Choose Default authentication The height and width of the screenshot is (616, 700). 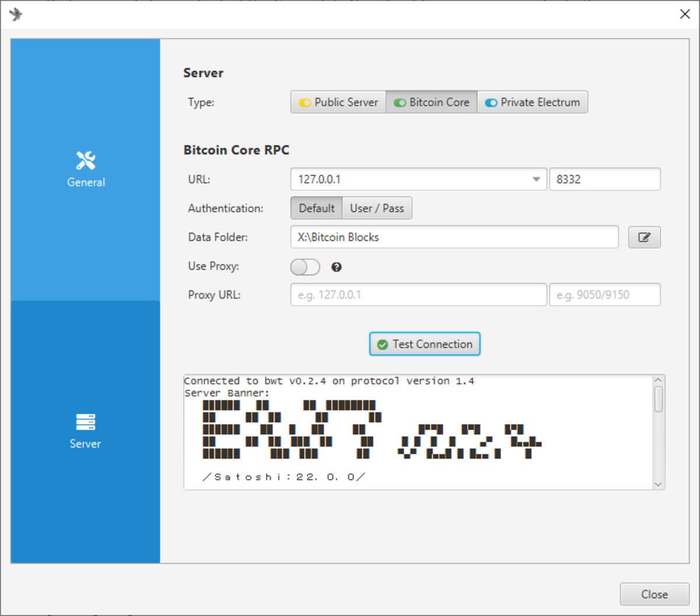pyautogui.click(x=317, y=208)
